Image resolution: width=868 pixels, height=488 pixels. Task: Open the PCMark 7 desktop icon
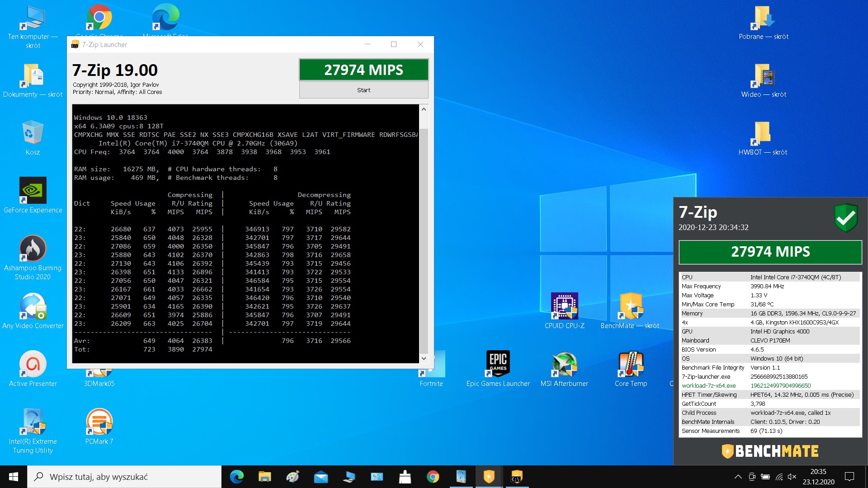click(99, 427)
